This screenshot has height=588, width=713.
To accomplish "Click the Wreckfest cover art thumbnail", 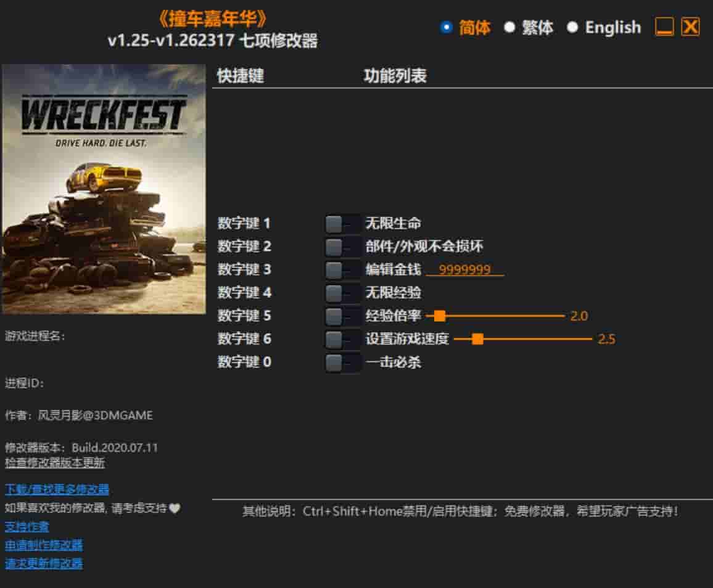I will pyautogui.click(x=104, y=189).
